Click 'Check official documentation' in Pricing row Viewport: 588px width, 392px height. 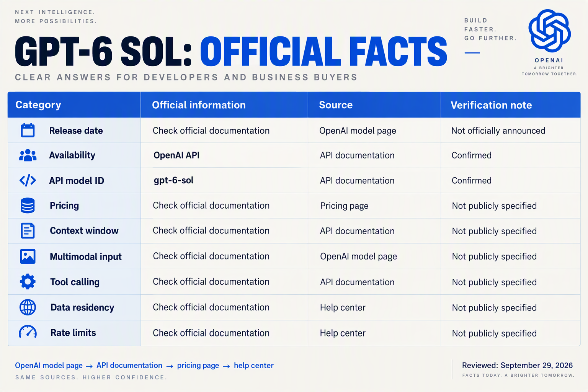211,206
